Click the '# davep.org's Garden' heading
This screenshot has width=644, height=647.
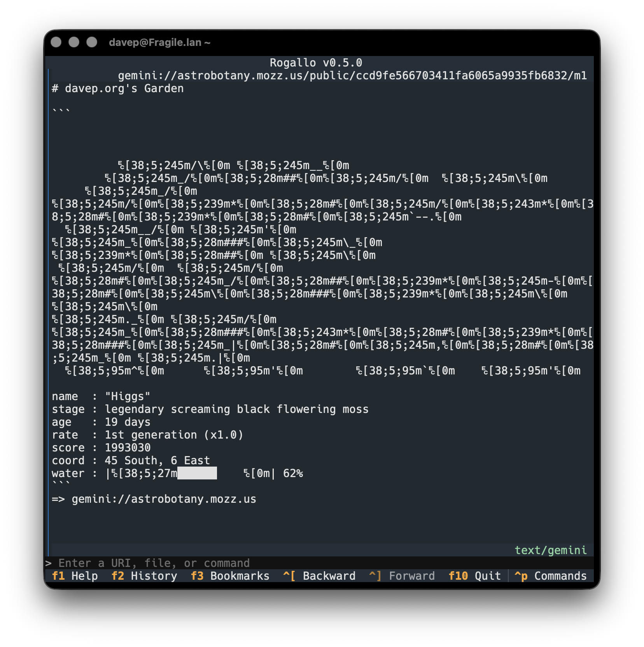pyautogui.click(x=118, y=88)
